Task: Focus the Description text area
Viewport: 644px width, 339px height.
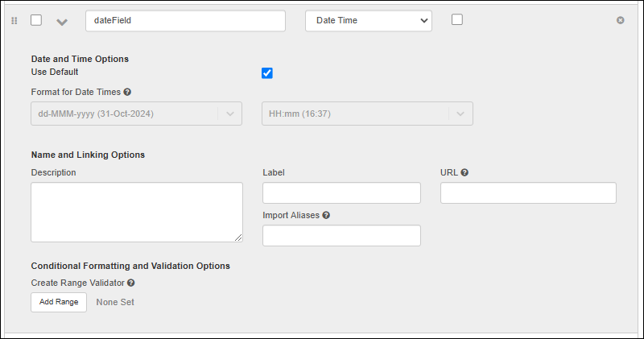Action: (x=136, y=211)
